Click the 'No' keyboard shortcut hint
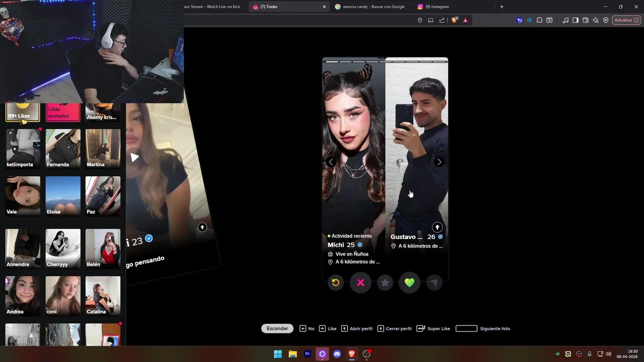The image size is (644, 362). (307, 329)
